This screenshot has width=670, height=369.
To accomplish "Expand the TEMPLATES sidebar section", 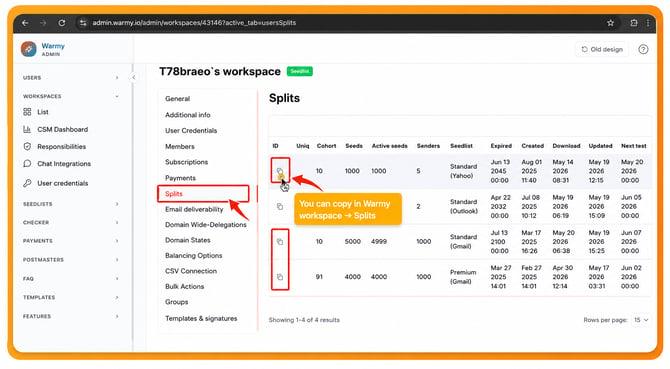I will (117, 297).
